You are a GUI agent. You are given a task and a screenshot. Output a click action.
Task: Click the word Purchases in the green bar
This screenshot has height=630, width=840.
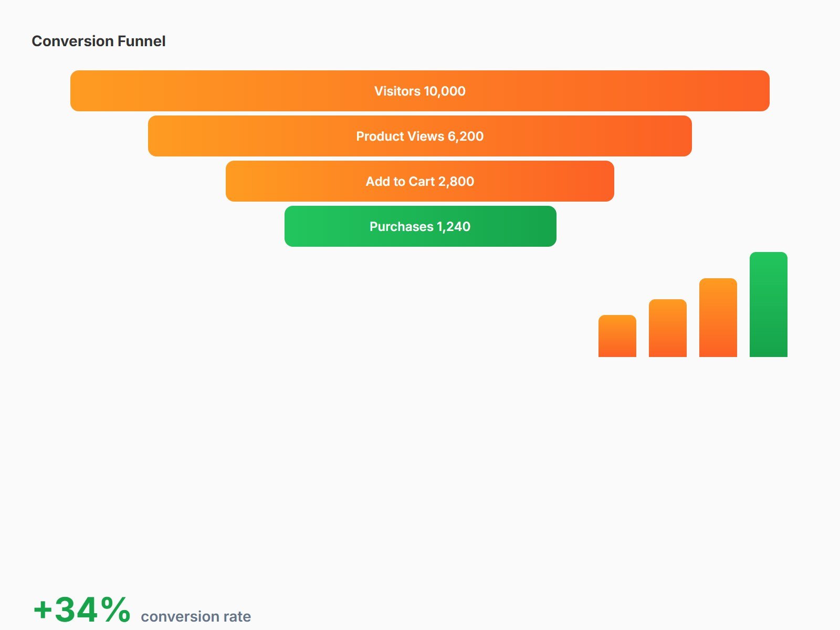pyautogui.click(x=402, y=227)
